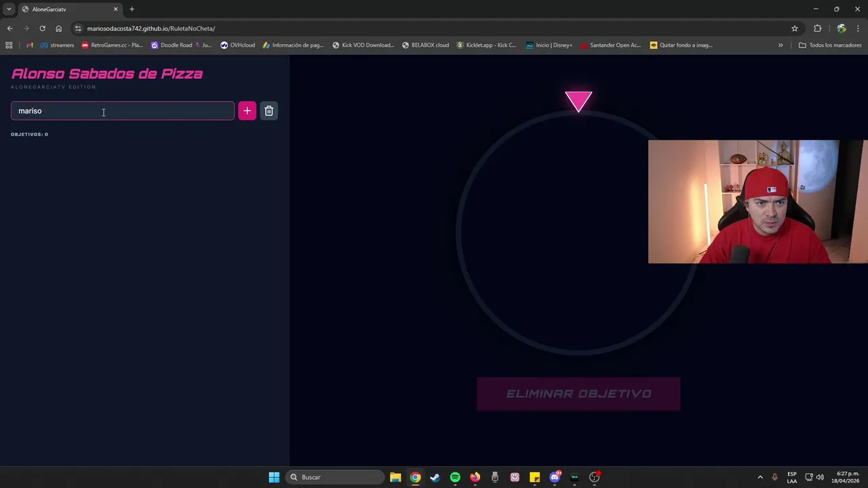
Task: Open Discord from the taskbar
Action: click(x=555, y=477)
